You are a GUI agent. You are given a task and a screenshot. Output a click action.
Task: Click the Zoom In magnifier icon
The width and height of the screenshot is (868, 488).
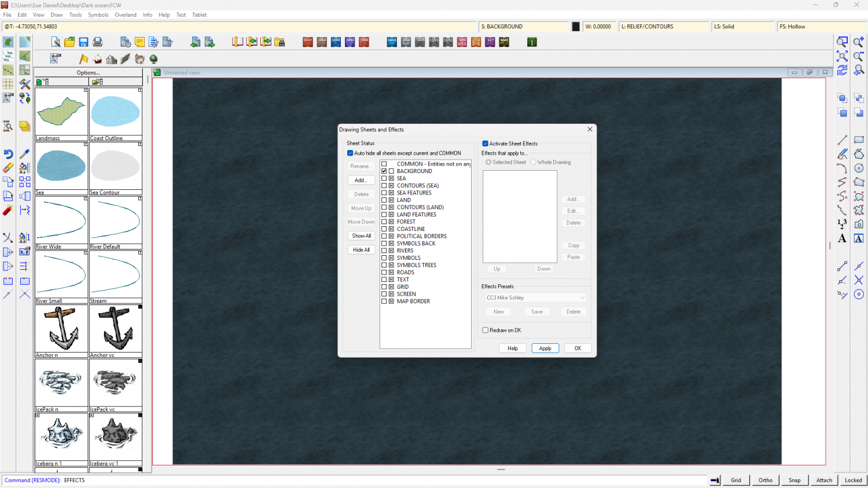pyautogui.click(x=858, y=42)
